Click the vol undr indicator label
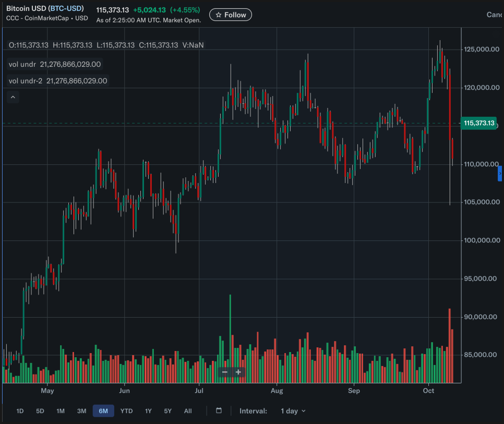504x424 pixels. [x=23, y=65]
